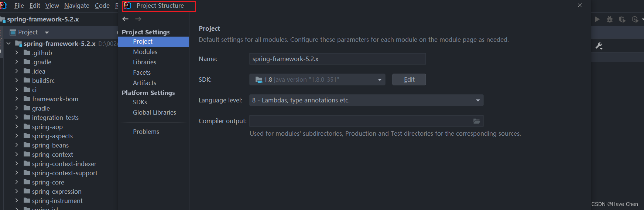This screenshot has height=210, width=644.
Task: Click the forward arrow in Project Structure
Action: point(138,19)
